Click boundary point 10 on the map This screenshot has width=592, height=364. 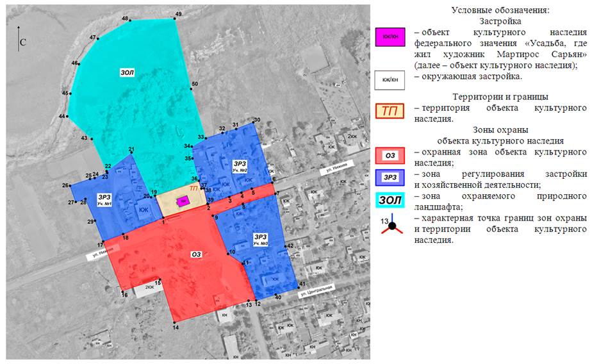click(228, 254)
